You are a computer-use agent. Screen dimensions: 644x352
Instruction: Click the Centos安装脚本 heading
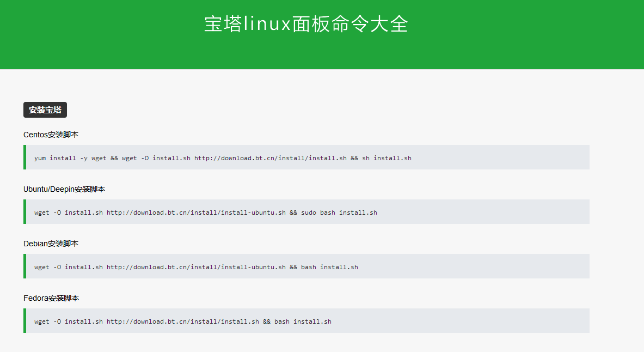51,135
